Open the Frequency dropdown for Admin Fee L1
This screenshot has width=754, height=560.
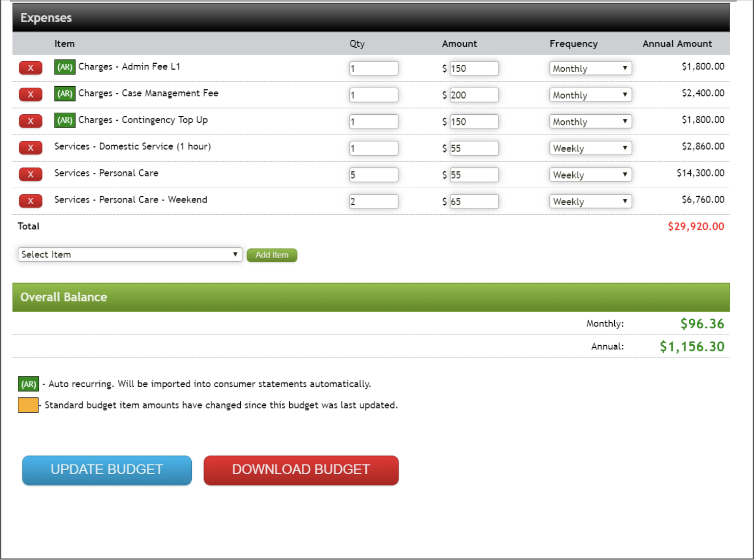[589, 68]
